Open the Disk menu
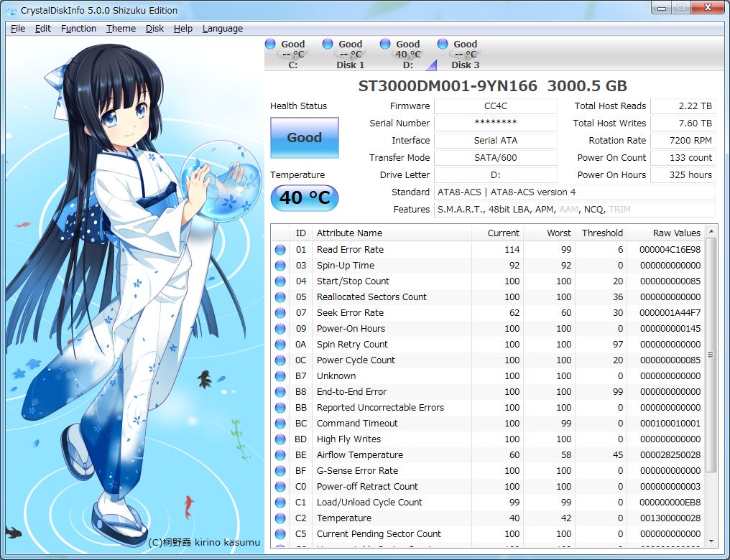730x560 pixels. 154,28
